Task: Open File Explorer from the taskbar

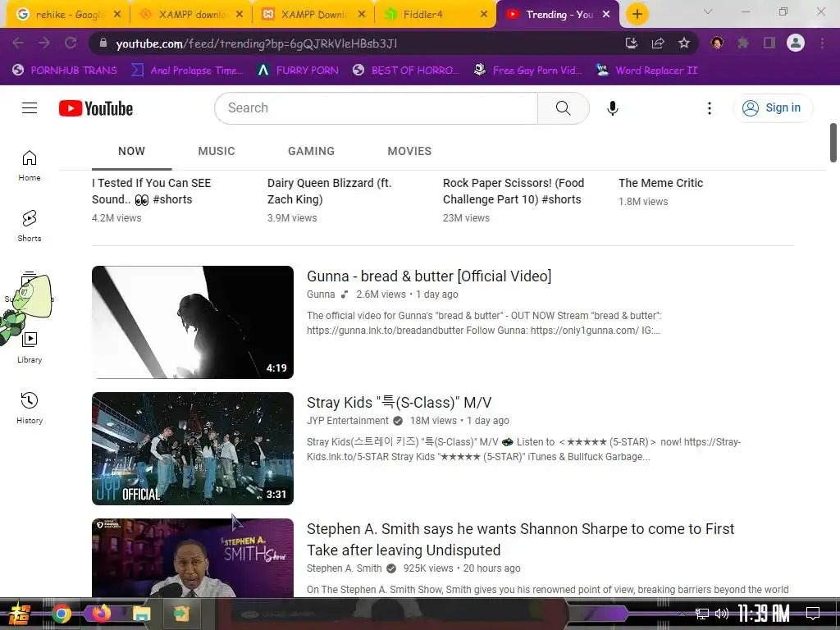Action: (x=141, y=614)
